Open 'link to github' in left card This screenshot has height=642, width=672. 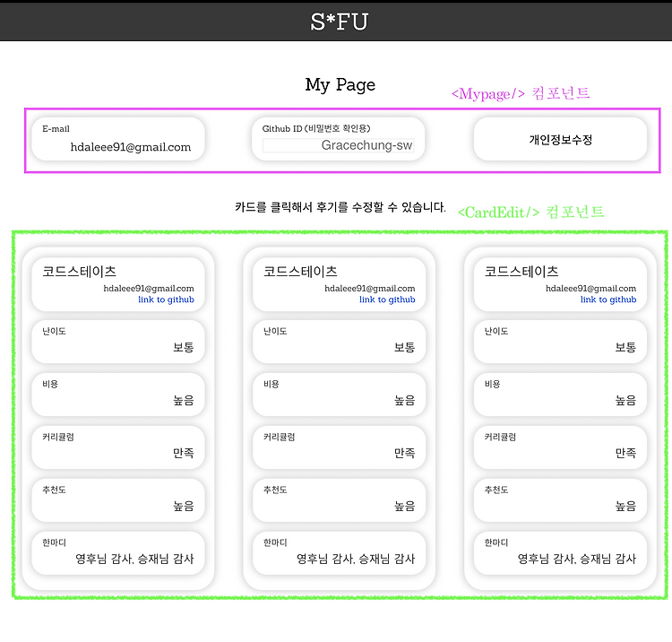tap(166, 299)
